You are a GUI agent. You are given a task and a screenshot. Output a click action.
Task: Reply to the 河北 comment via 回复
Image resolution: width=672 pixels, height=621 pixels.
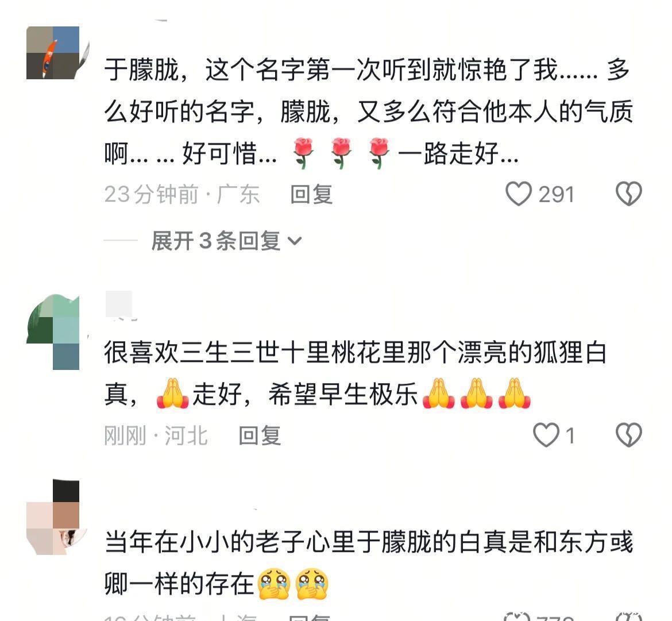tap(260, 435)
